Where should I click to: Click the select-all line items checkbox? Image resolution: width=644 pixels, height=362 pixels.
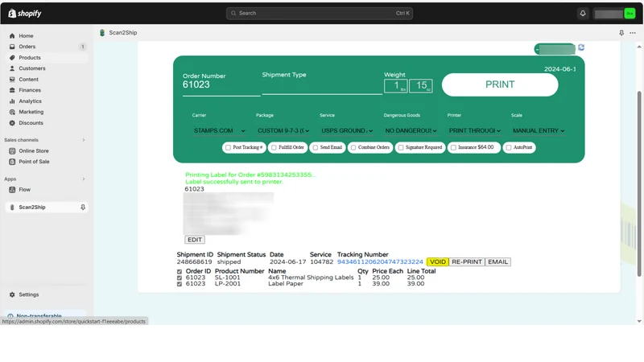tap(180, 272)
